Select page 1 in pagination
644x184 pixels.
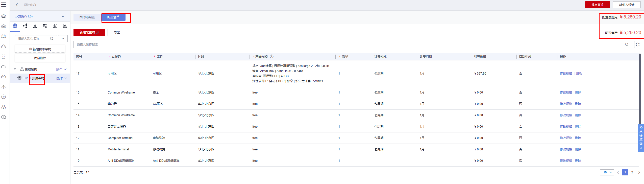click(x=625, y=172)
